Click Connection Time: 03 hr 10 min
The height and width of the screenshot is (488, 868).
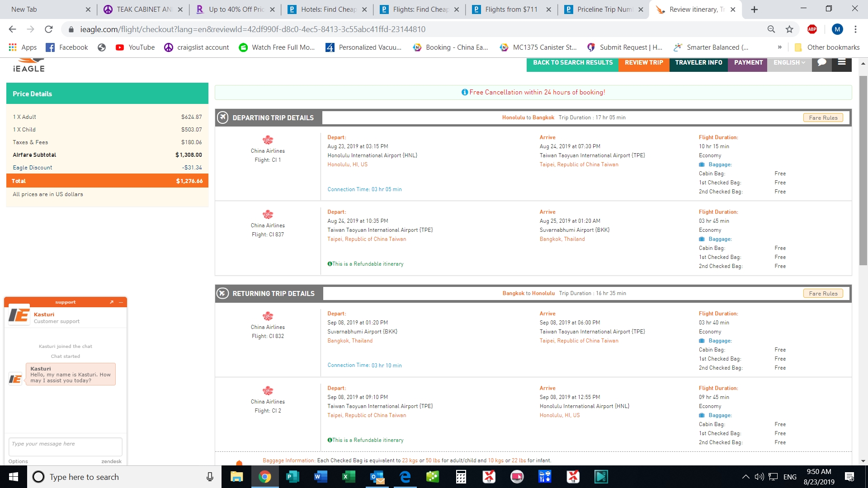pos(364,366)
